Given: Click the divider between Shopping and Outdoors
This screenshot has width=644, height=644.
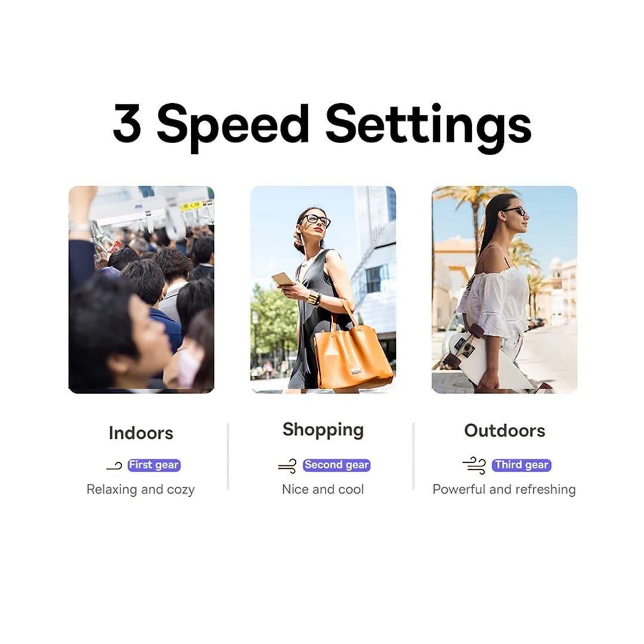Looking at the screenshot, I should [x=414, y=456].
